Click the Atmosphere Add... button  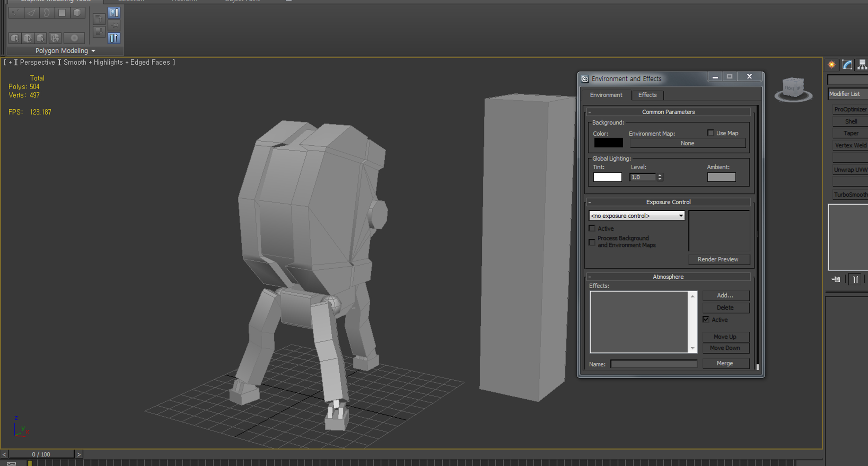click(725, 295)
